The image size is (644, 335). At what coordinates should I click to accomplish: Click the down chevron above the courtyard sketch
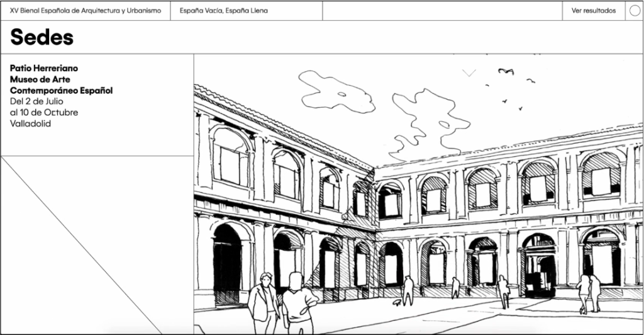point(469,73)
